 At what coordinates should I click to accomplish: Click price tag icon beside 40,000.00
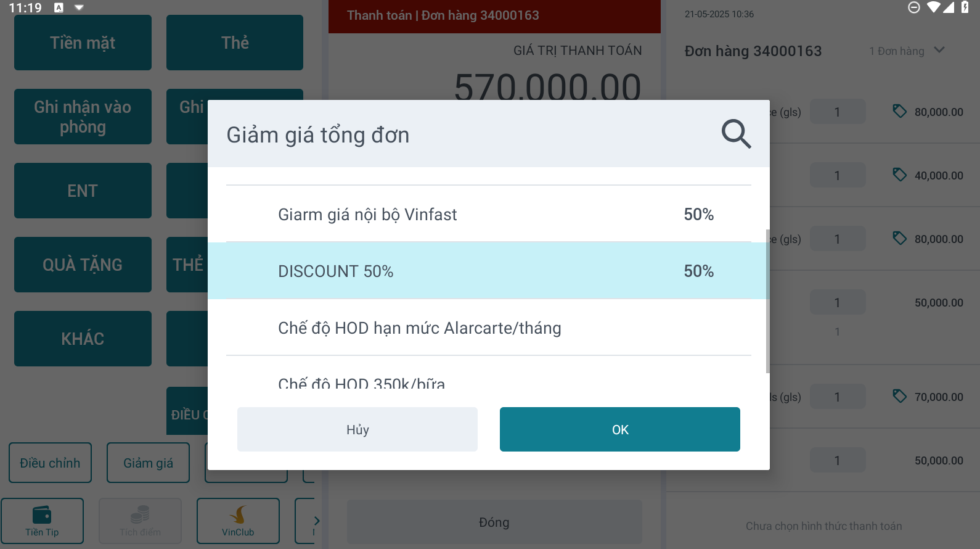pos(900,175)
